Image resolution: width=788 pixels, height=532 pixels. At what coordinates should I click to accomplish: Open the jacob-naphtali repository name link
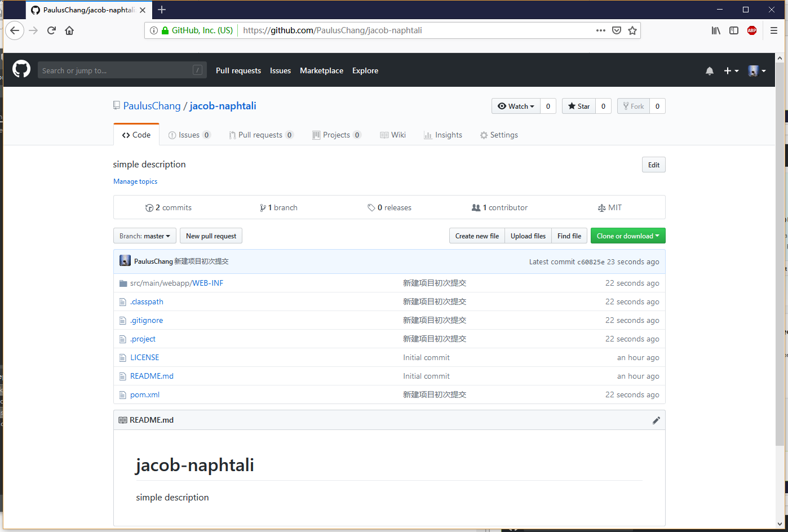pyautogui.click(x=223, y=106)
